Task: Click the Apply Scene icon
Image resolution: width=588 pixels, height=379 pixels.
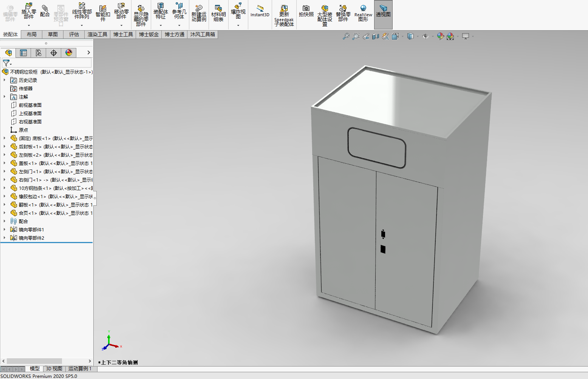Action: pyautogui.click(x=450, y=36)
